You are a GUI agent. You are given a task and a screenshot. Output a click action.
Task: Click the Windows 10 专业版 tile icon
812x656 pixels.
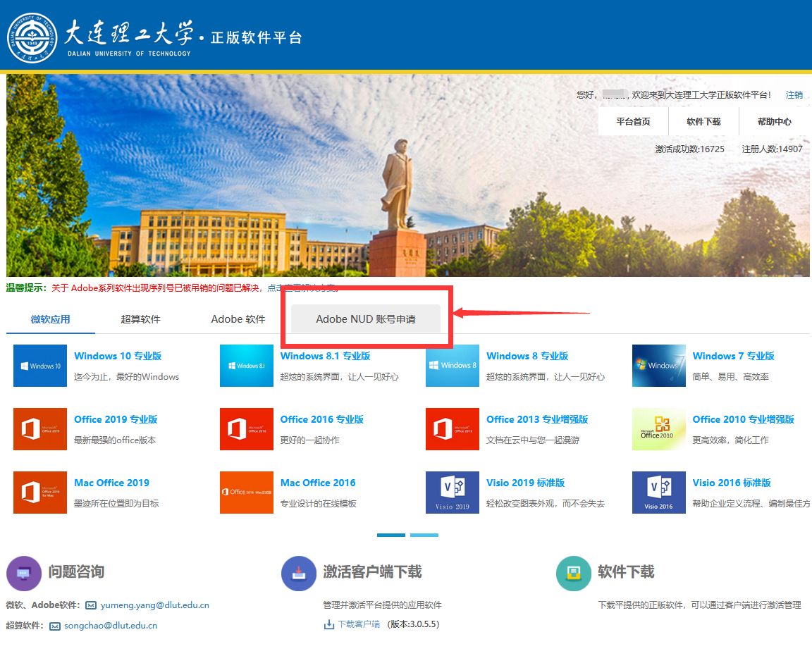[40, 366]
